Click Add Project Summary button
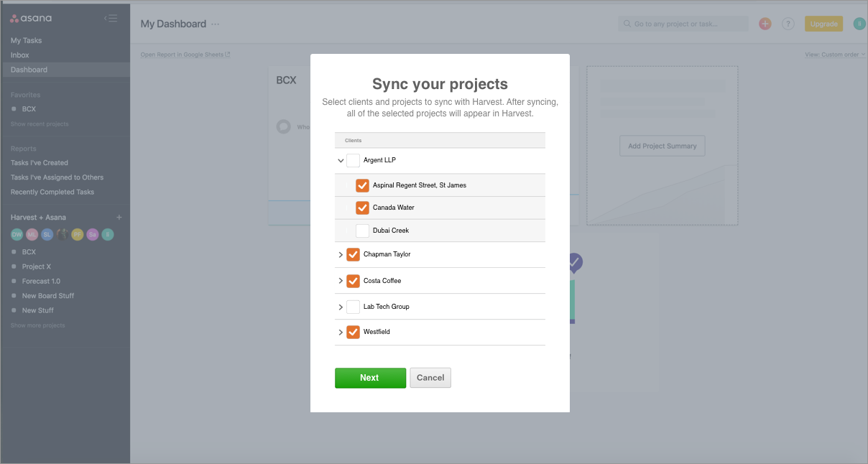This screenshot has height=464, width=868. [x=662, y=146]
